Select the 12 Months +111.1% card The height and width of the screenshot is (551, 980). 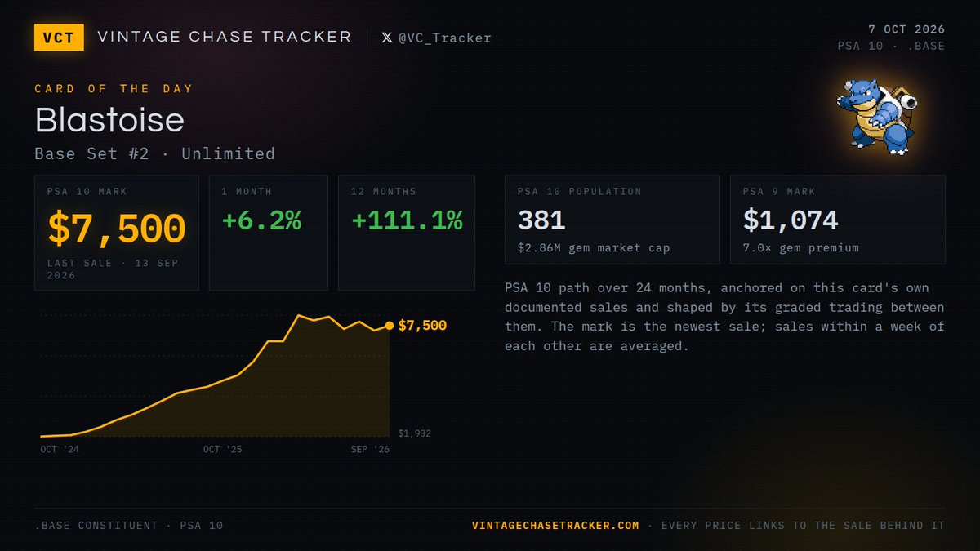[x=407, y=233]
